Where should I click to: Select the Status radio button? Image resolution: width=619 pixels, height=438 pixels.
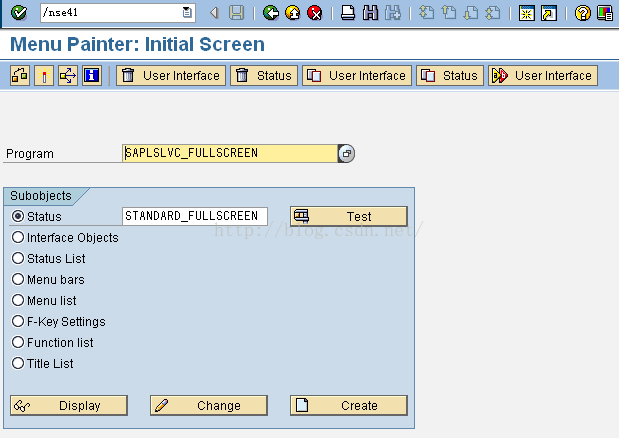click(18, 216)
